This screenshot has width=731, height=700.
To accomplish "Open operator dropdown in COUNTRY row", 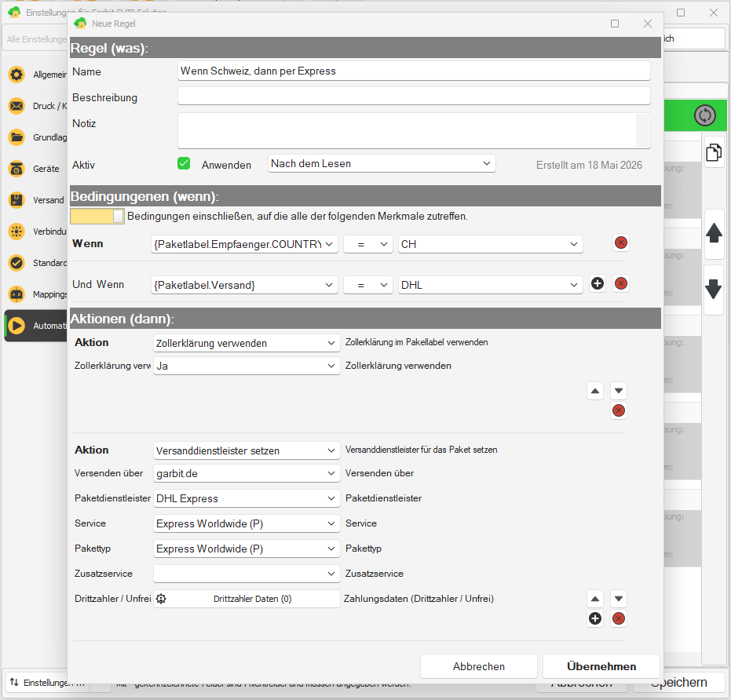I will pyautogui.click(x=368, y=244).
